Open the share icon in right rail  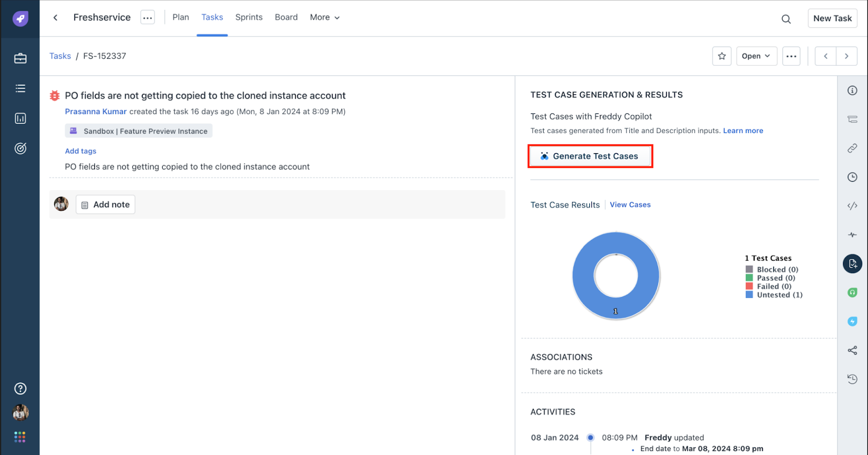[x=852, y=350]
